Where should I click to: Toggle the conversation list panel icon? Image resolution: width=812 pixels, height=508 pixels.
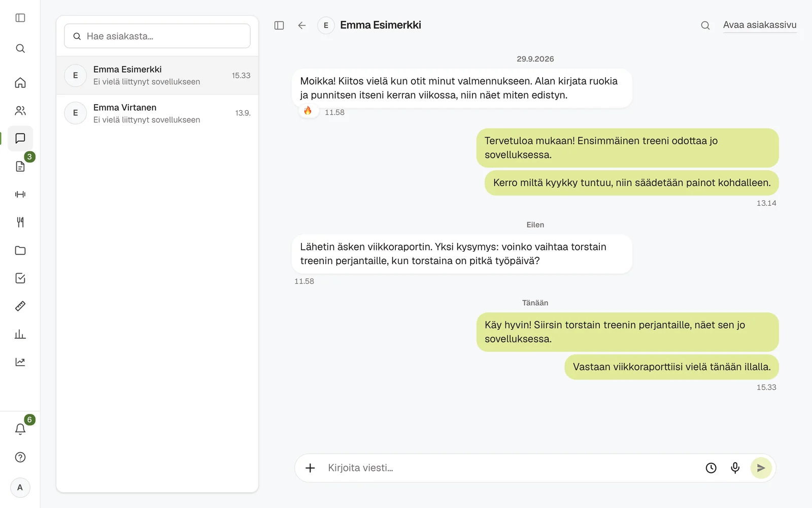pos(279,25)
